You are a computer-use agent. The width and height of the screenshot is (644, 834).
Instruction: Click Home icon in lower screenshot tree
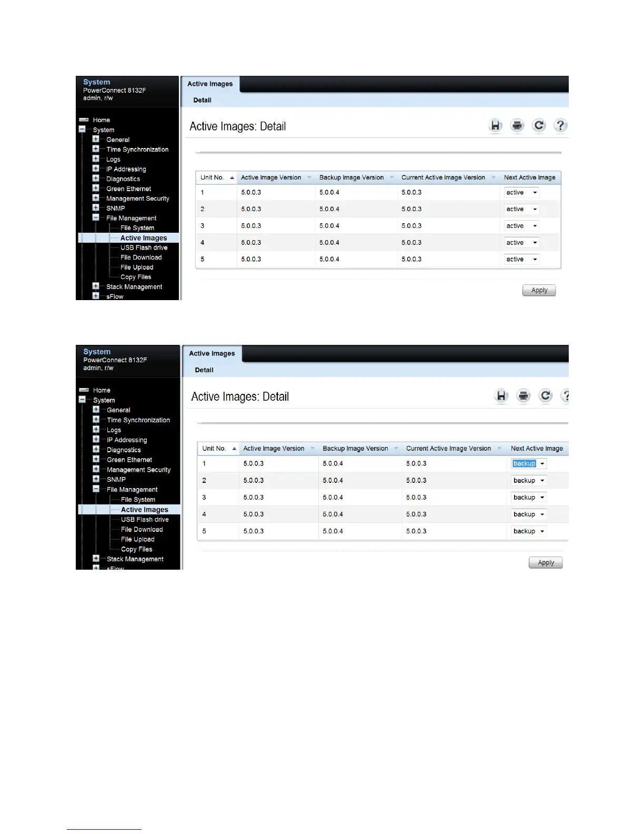click(84, 390)
